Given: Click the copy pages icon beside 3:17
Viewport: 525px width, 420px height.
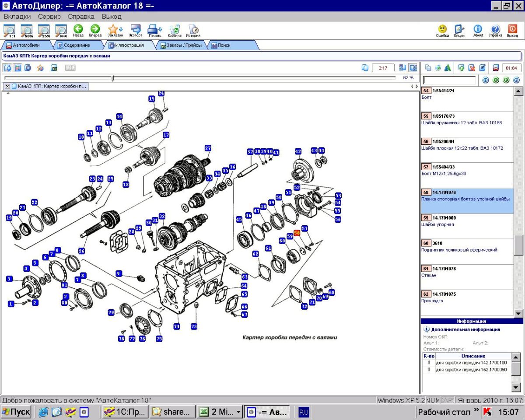Looking at the screenshot, I should pyautogui.click(x=365, y=68).
